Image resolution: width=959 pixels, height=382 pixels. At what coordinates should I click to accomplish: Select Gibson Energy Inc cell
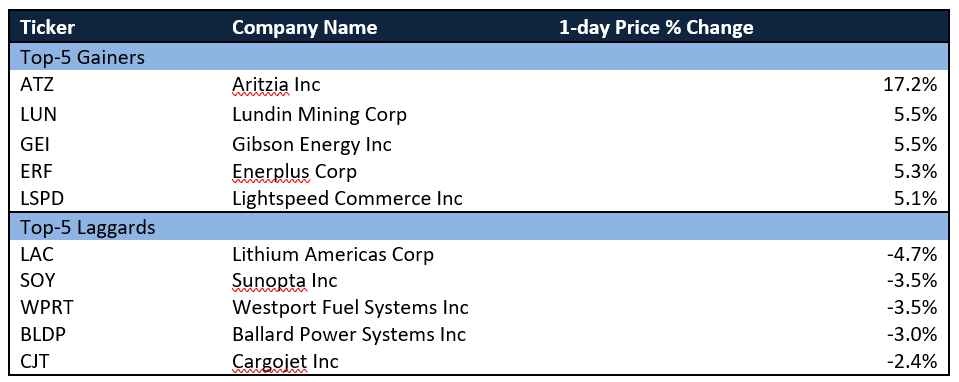(x=312, y=144)
